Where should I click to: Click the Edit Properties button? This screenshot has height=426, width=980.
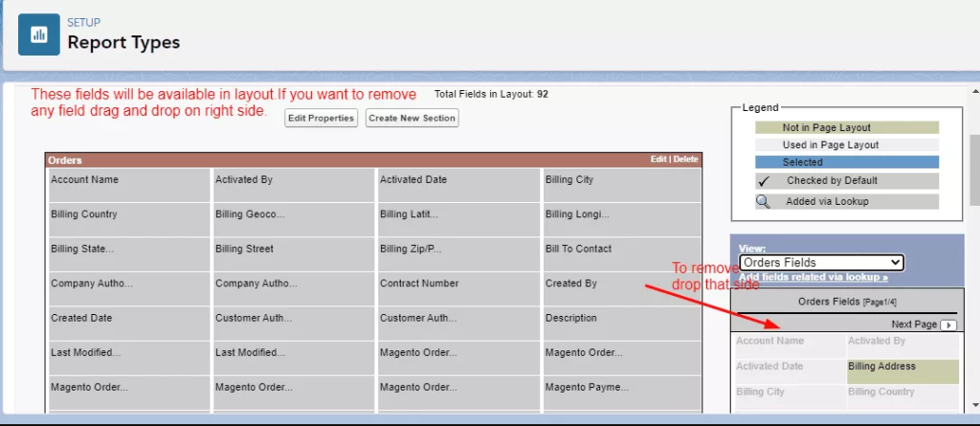[322, 118]
